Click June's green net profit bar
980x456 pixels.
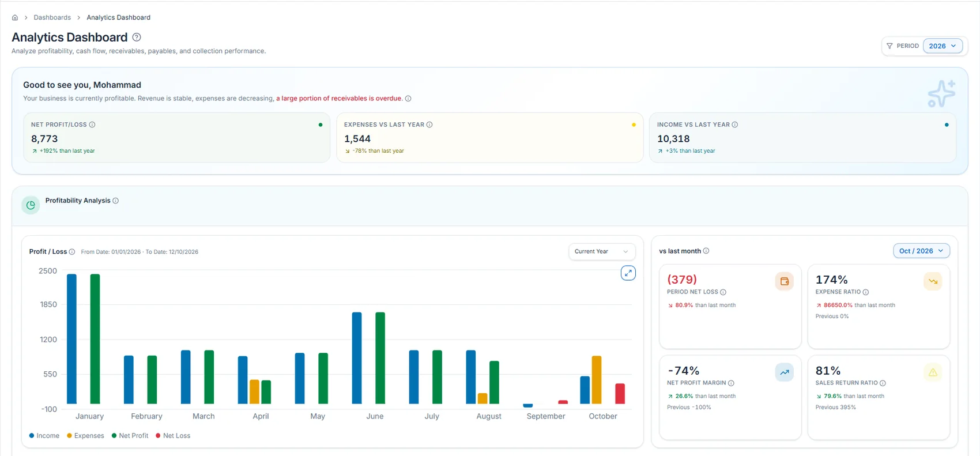380,358
